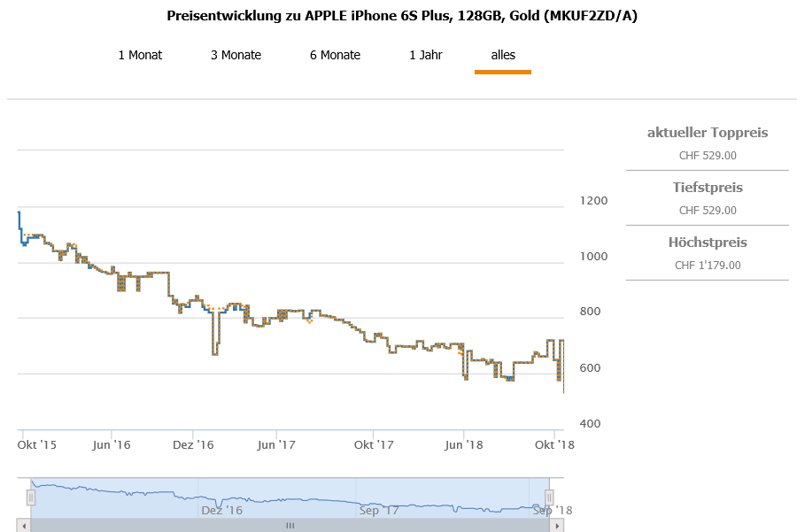Choose the 1 Jahr time range
This screenshot has width=797, height=532.
coord(425,55)
